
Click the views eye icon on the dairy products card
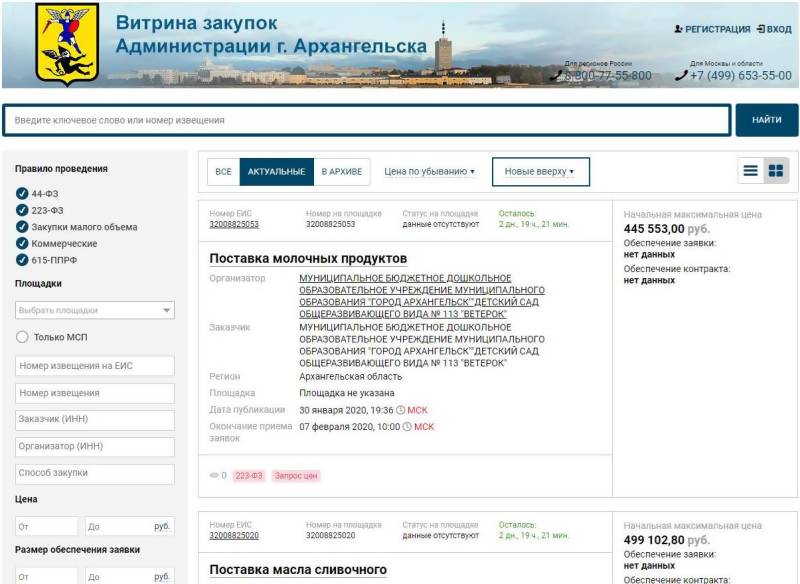point(214,476)
